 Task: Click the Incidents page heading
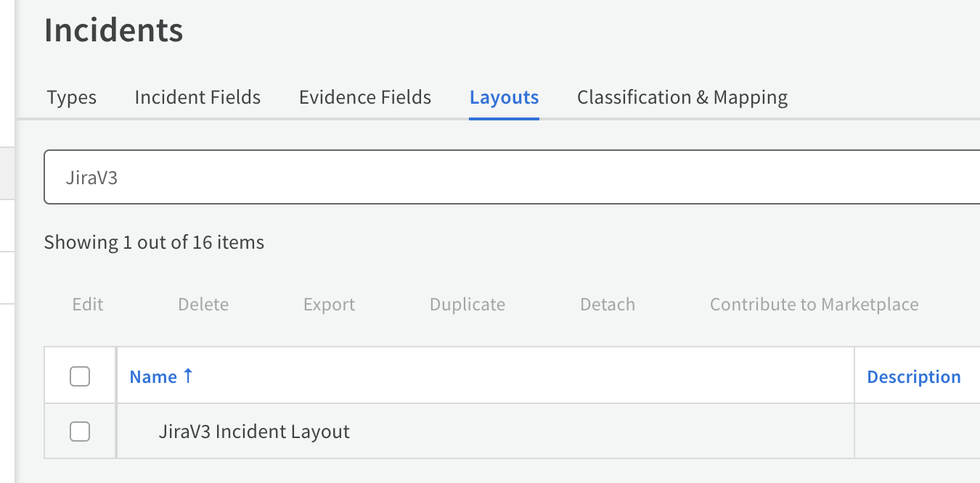[x=114, y=30]
